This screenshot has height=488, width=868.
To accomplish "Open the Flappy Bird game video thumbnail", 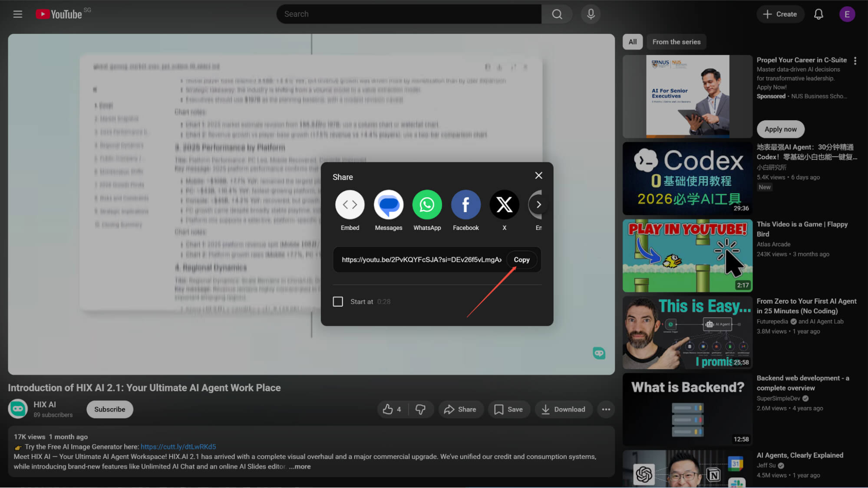I will click(x=687, y=256).
